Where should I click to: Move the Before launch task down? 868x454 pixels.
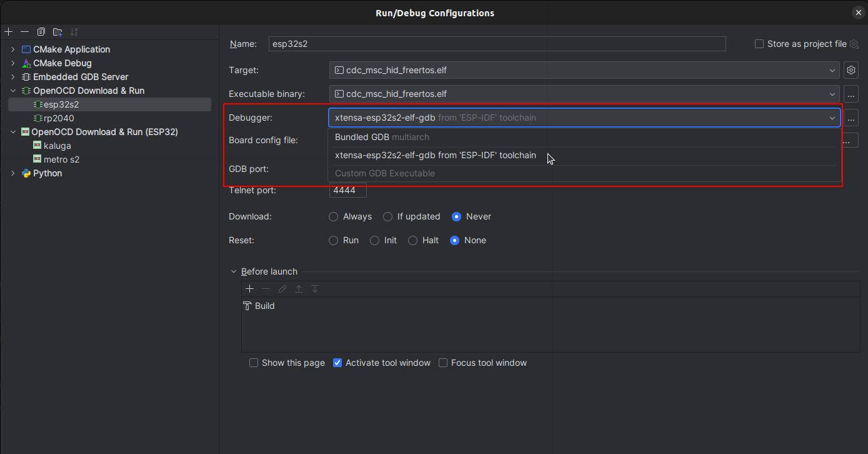point(315,288)
